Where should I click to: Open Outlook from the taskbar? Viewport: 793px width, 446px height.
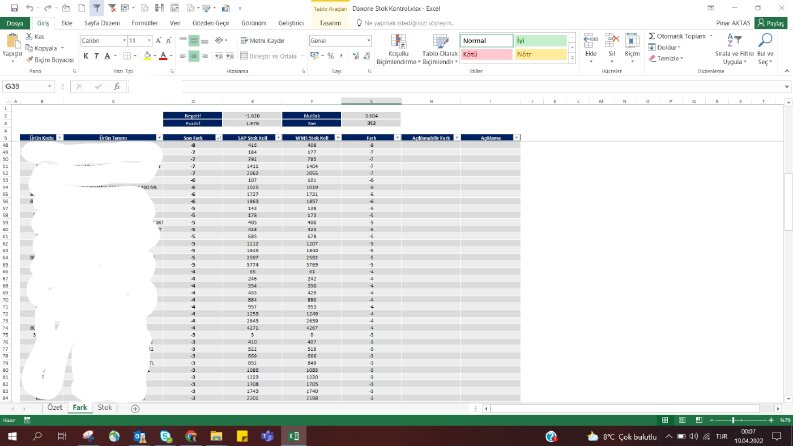tap(140, 436)
